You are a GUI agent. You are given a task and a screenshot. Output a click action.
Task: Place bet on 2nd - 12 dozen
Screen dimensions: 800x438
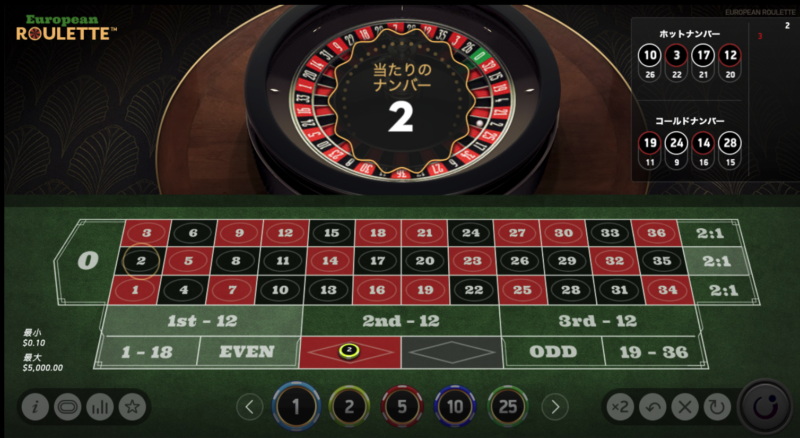pos(401,321)
